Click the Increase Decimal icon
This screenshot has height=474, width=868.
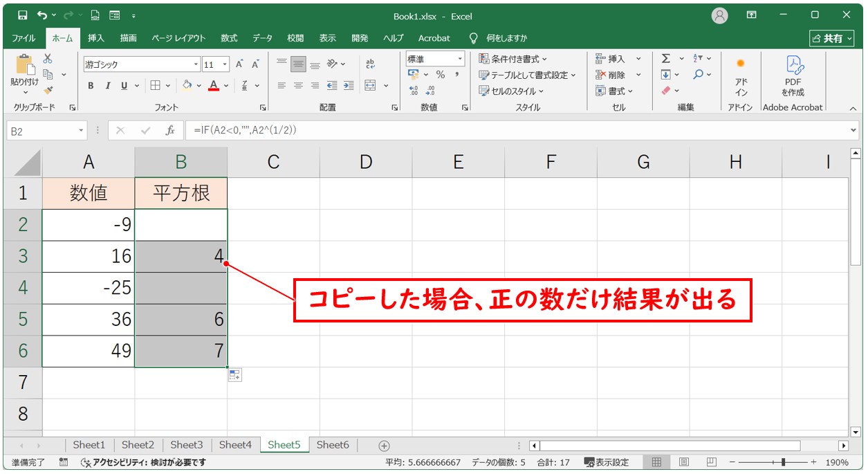click(x=413, y=90)
